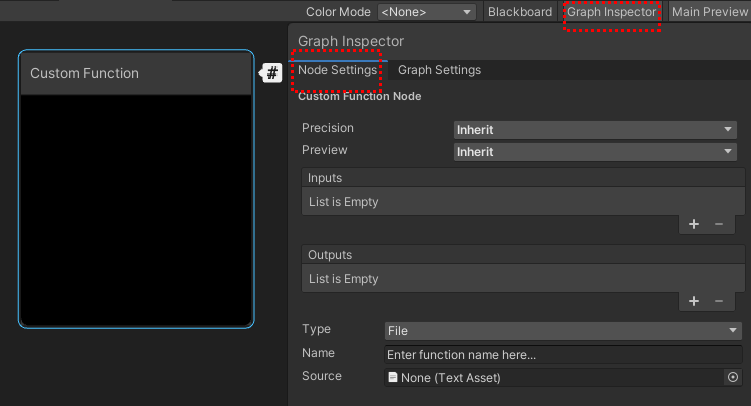Screen dimensions: 751x406
Task: Remove an input with minus
Action: [x=719, y=224]
